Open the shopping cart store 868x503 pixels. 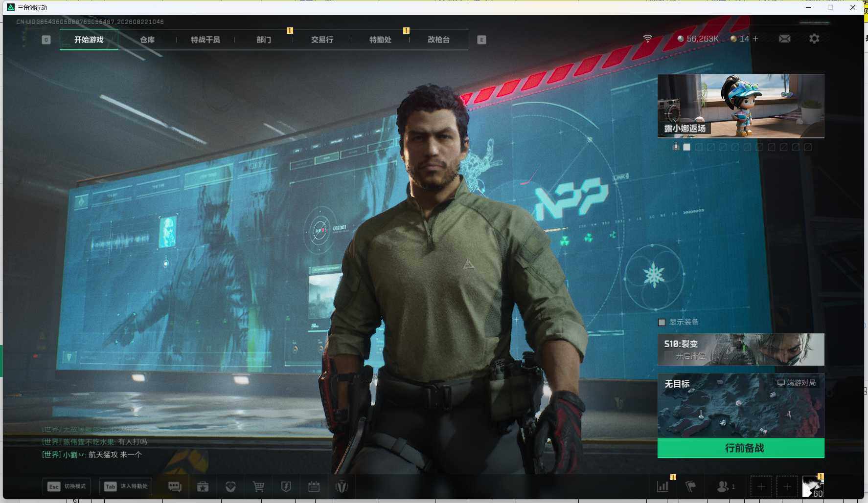click(258, 486)
